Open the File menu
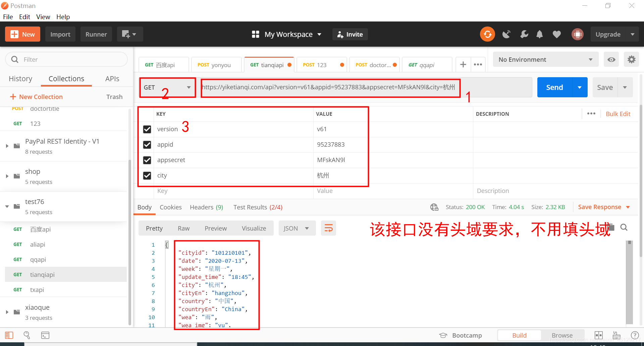Image resolution: width=644 pixels, height=346 pixels. pyautogui.click(x=8, y=17)
